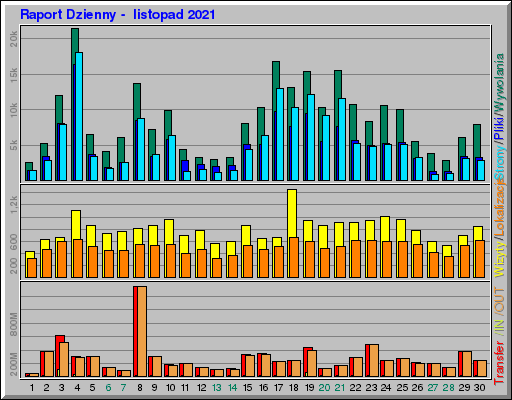This screenshot has height=400, width=512.
Task: Select green weekend day label 20
Action: (324, 388)
